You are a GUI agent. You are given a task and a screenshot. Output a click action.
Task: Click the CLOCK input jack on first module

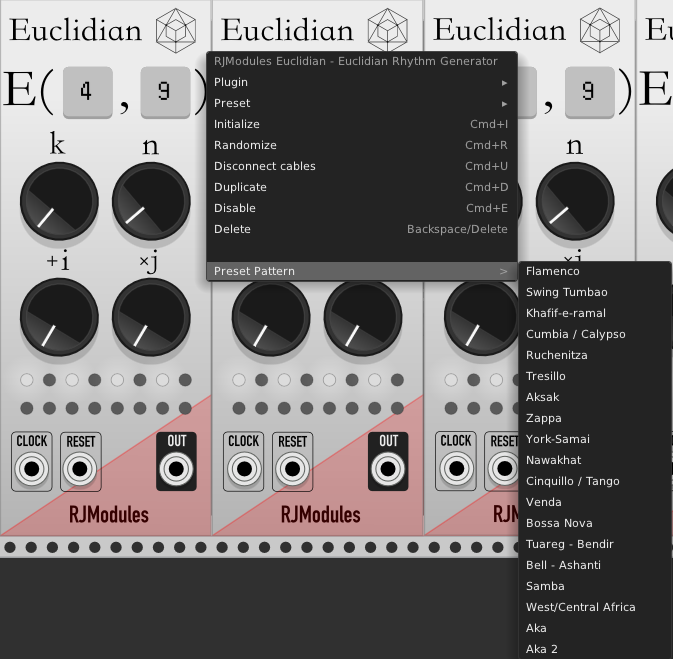click(x=32, y=469)
